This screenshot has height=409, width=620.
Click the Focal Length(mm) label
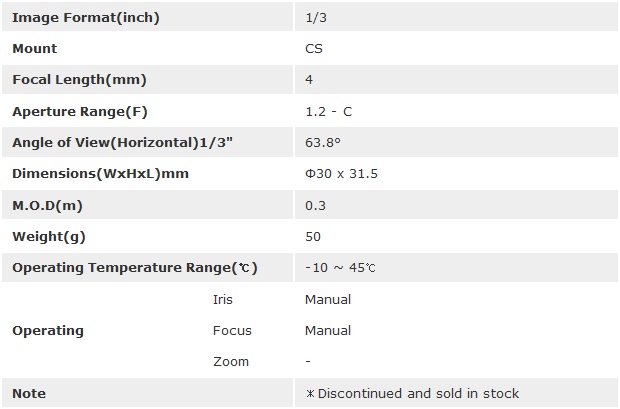tap(79, 80)
